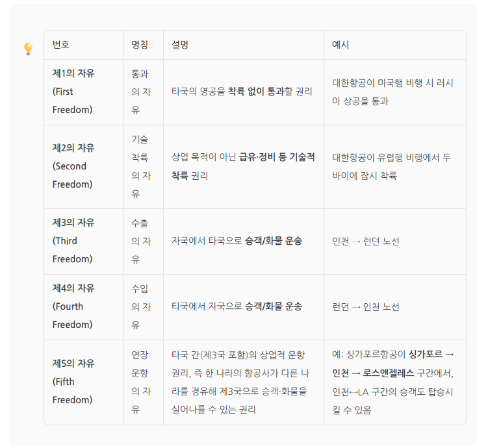
Task: Select the 설명 column header
Action: tap(181, 45)
